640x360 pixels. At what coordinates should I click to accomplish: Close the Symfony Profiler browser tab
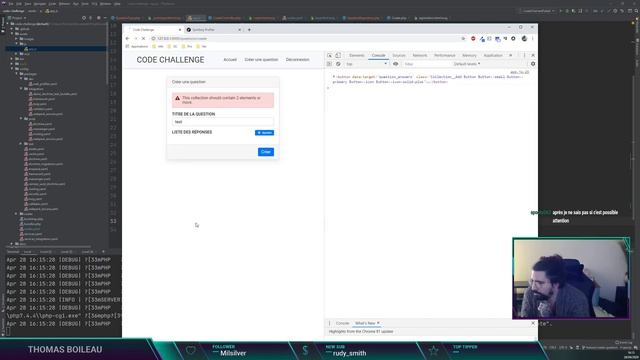[x=240, y=30]
